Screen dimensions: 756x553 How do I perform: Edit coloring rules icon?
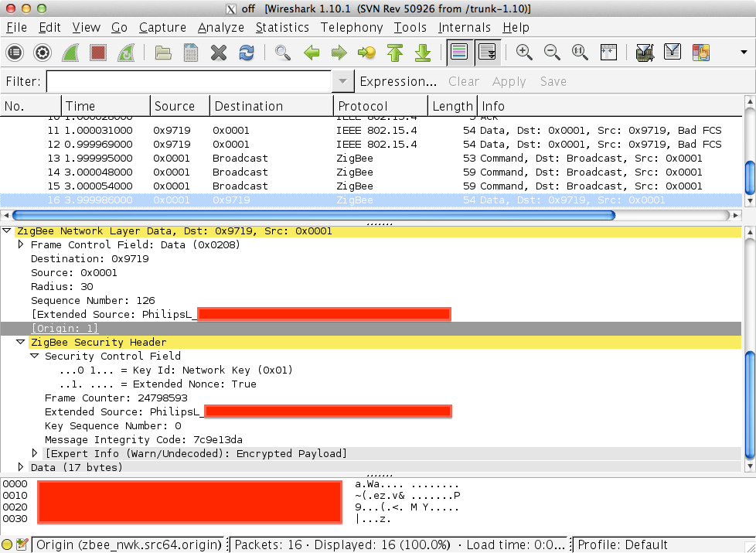(x=700, y=52)
